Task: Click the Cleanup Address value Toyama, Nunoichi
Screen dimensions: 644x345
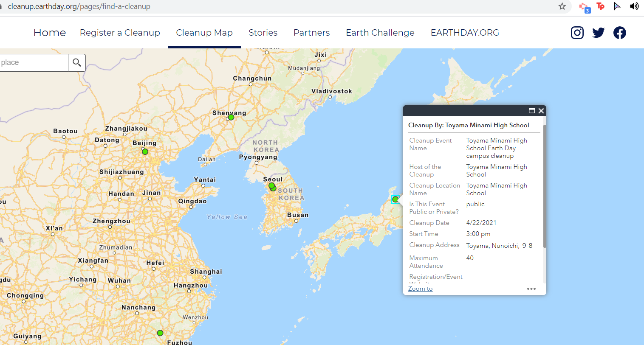Action: pyautogui.click(x=499, y=246)
